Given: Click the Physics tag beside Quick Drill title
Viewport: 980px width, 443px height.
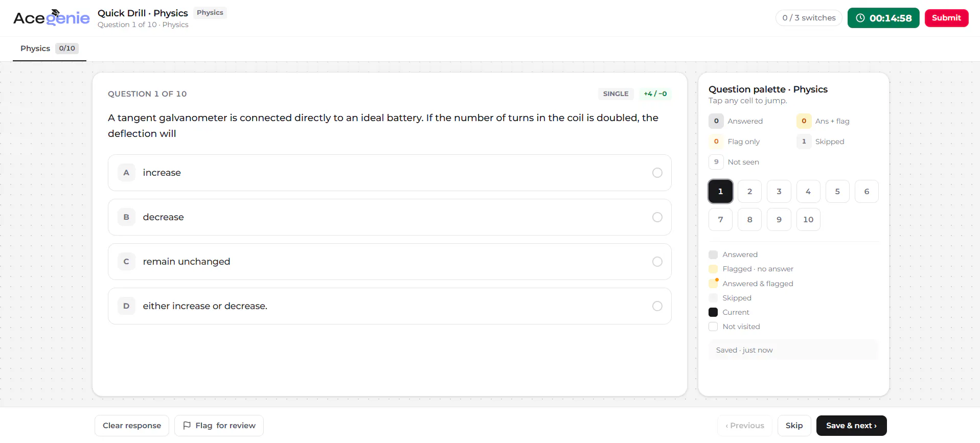Looking at the screenshot, I should coord(210,13).
